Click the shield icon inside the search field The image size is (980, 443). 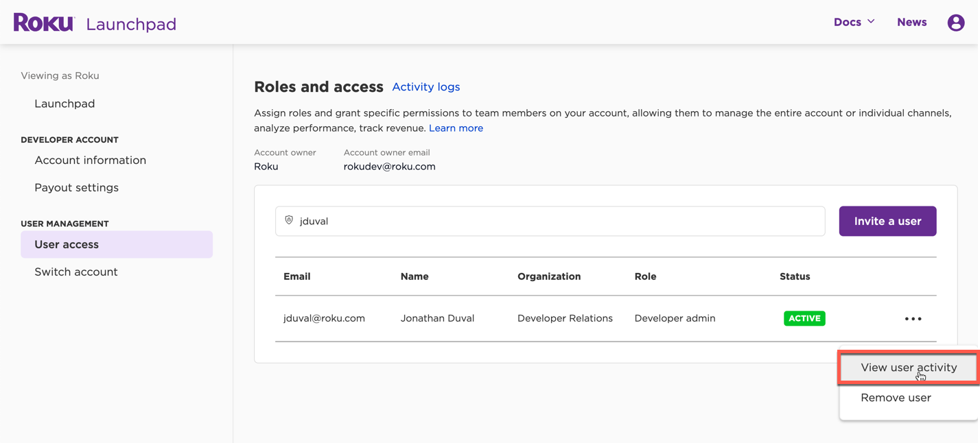[288, 221]
